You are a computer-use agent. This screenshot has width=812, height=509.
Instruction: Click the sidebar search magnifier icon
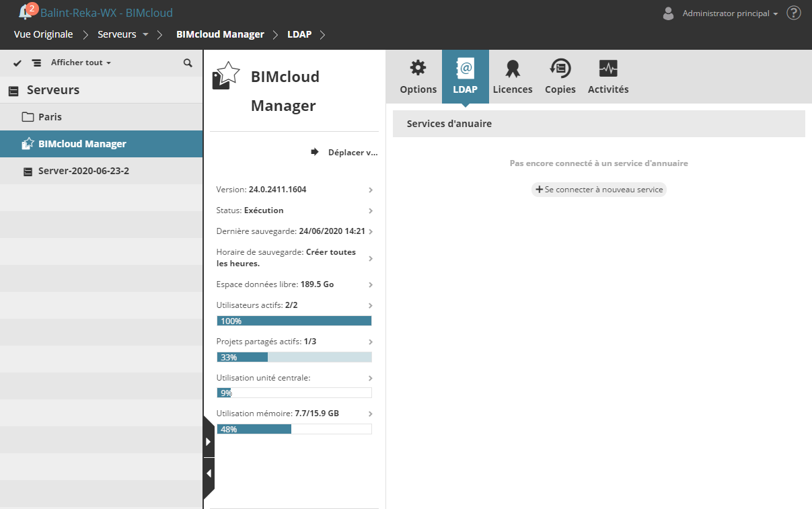pyautogui.click(x=188, y=63)
